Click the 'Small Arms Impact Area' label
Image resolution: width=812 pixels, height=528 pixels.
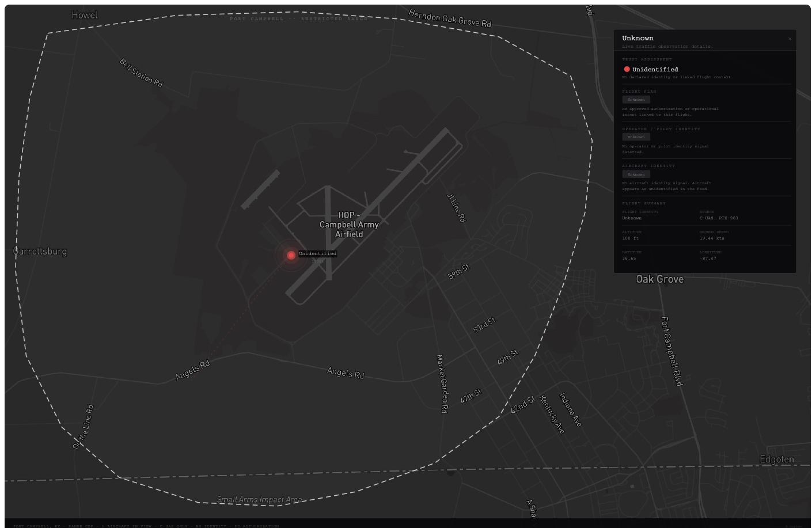[260, 500]
